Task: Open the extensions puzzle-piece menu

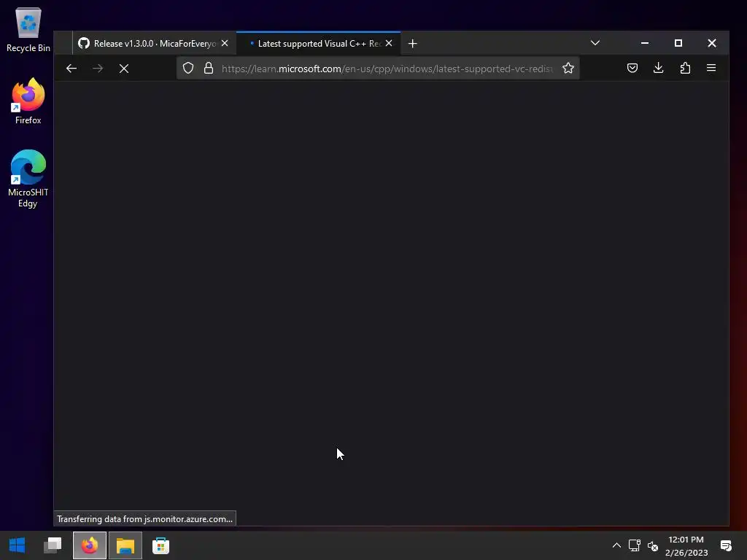Action: click(x=685, y=68)
